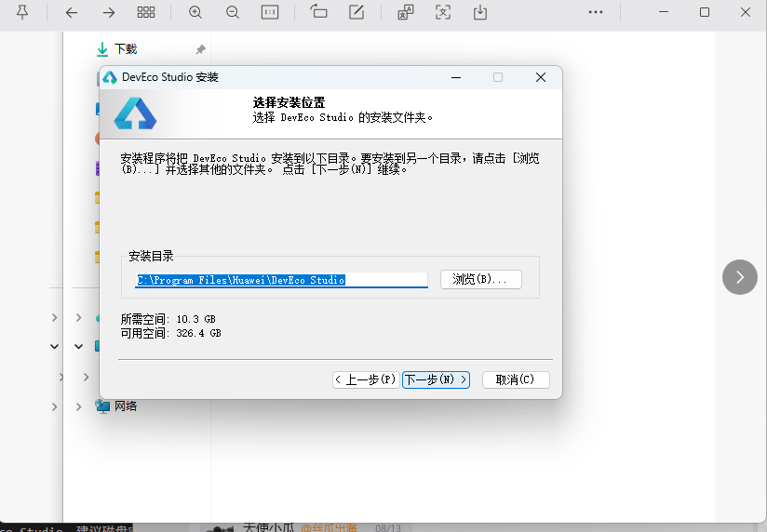Click the install directory path field
Viewport: 767px width, 532px height.
pos(281,280)
